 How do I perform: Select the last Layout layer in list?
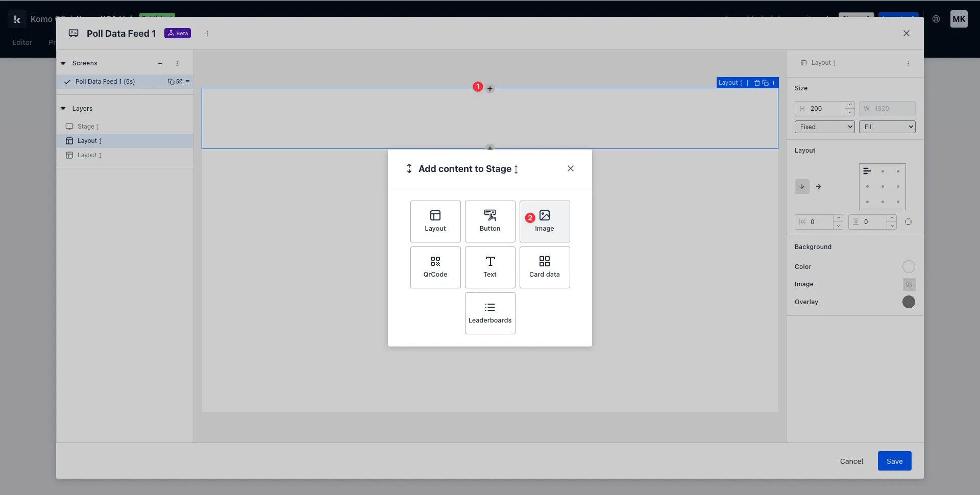pyautogui.click(x=125, y=155)
